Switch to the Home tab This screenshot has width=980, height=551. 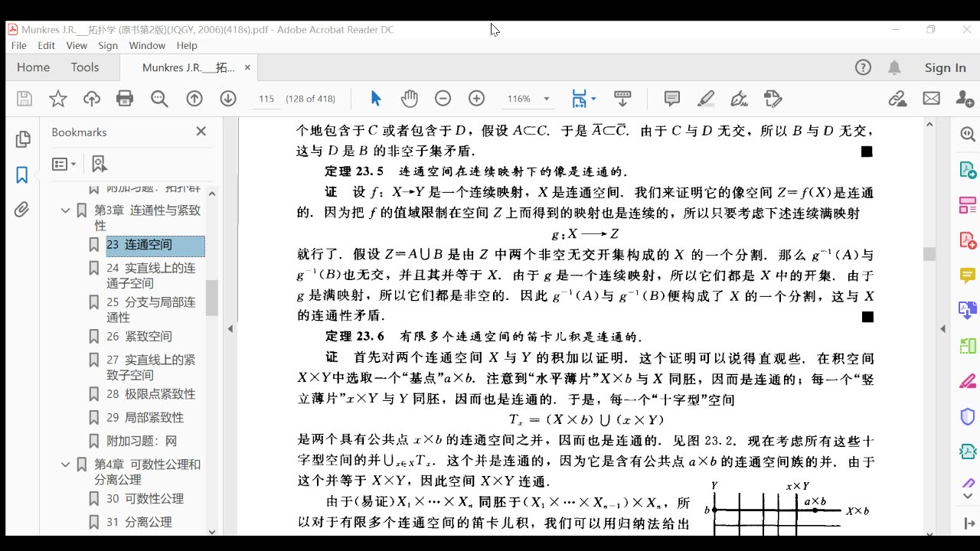pyautogui.click(x=33, y=67)
